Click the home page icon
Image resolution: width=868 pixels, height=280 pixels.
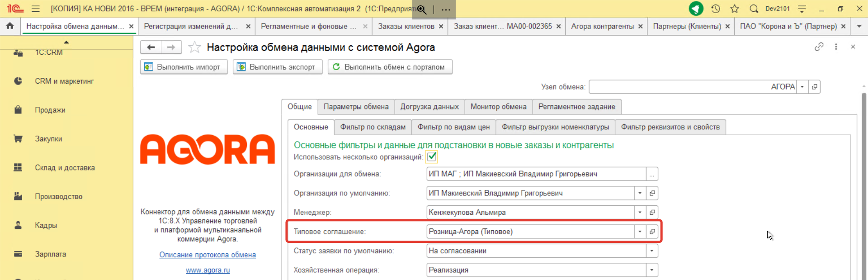tap(10, 26)
